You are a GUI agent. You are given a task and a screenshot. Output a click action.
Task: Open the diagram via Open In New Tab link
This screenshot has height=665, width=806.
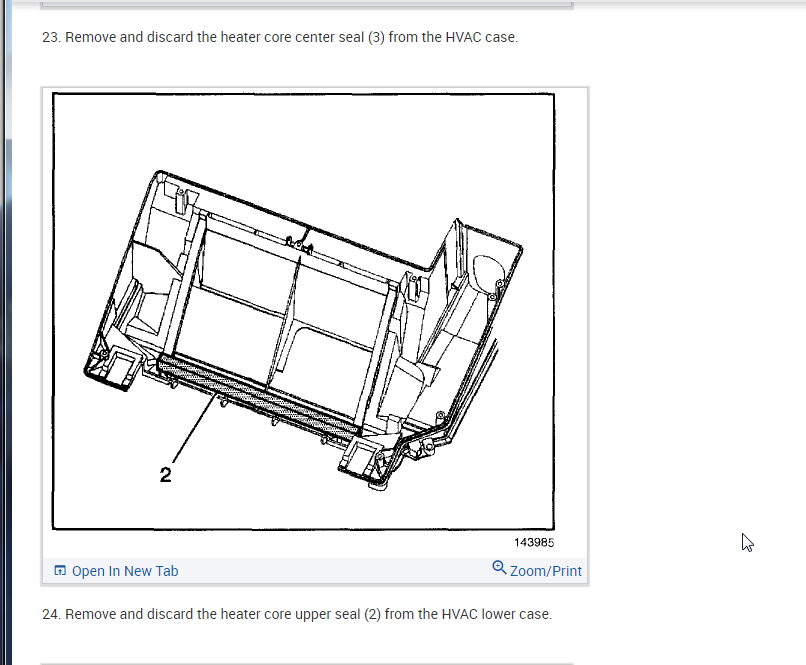click(x=125, y=571)
